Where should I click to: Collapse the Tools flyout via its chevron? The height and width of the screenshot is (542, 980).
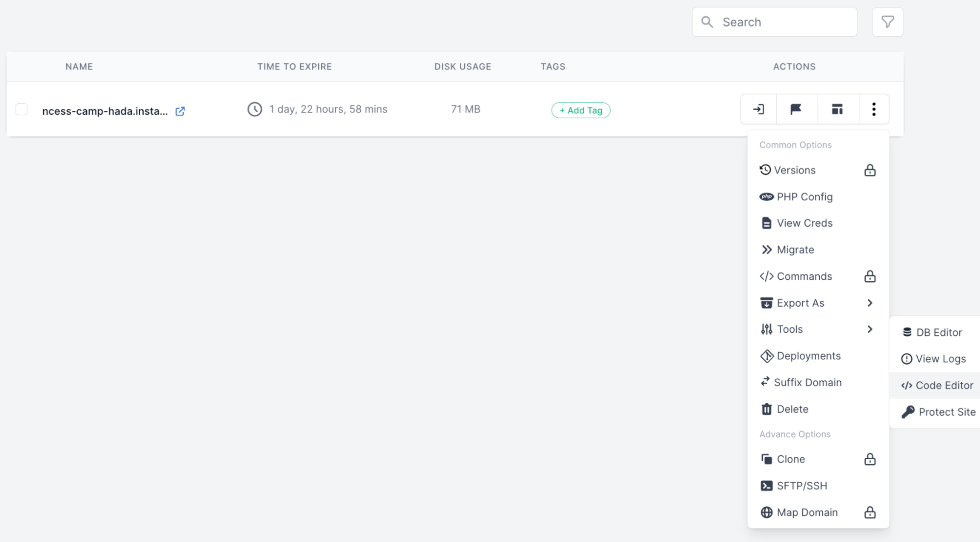coord(870,329)
